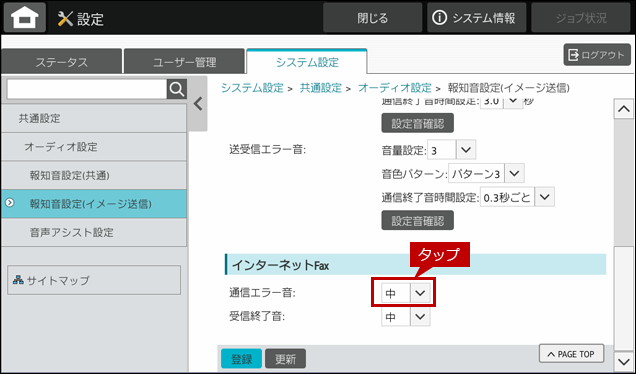Viewport: 636px width, 374px height.
Task: Open the 受信終了音 dropdown
Action: click(406, 316)
